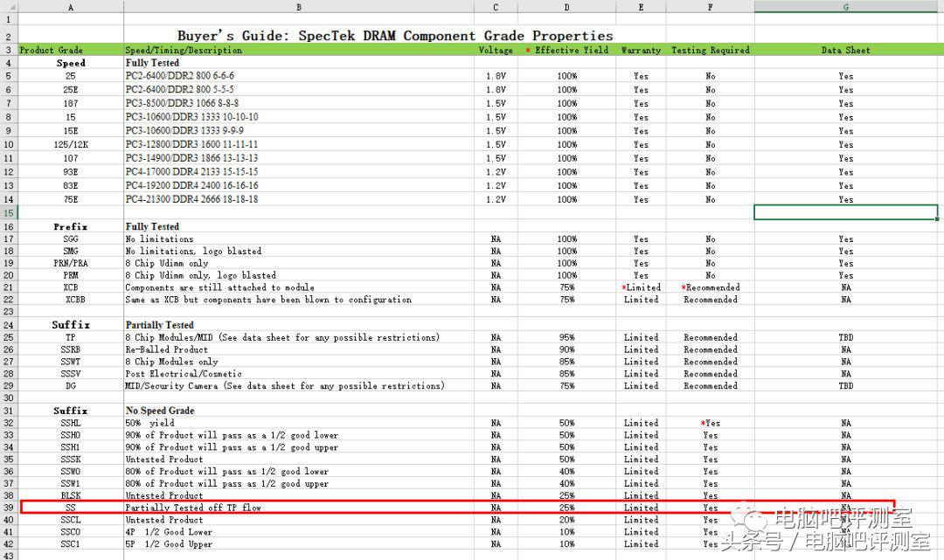The height and width of the screenshot is (560, 944).
Task: Click PC3-8500/DDR3 1066 8-8-8 cell
Action: click(x=299, y=103)
